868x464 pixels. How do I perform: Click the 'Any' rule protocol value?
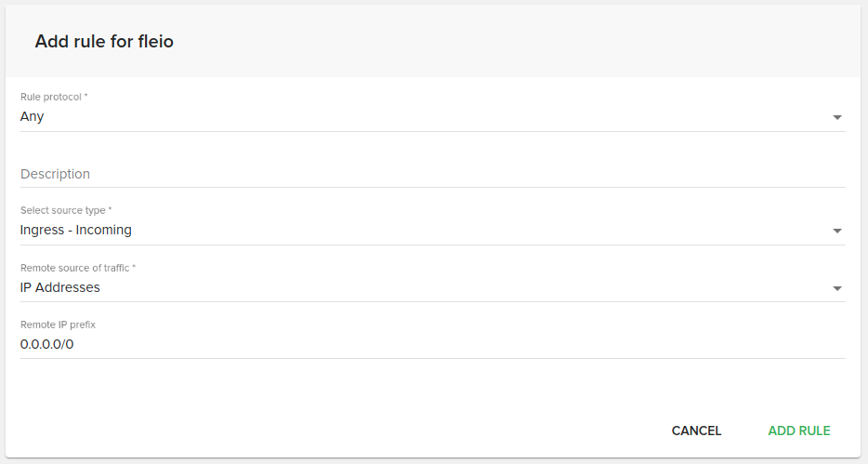(33, 117)
